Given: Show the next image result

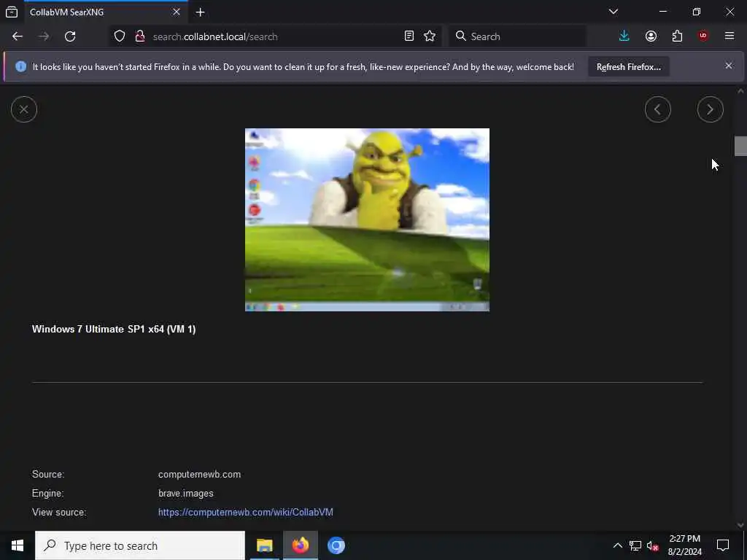Looking at the screenshot, I should tap(710, 109).
